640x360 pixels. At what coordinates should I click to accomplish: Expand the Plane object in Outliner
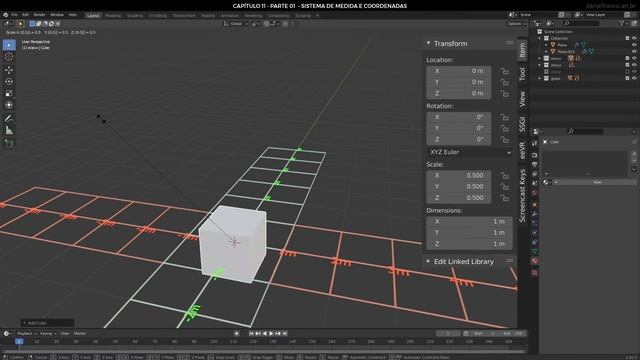click(546, 45)
